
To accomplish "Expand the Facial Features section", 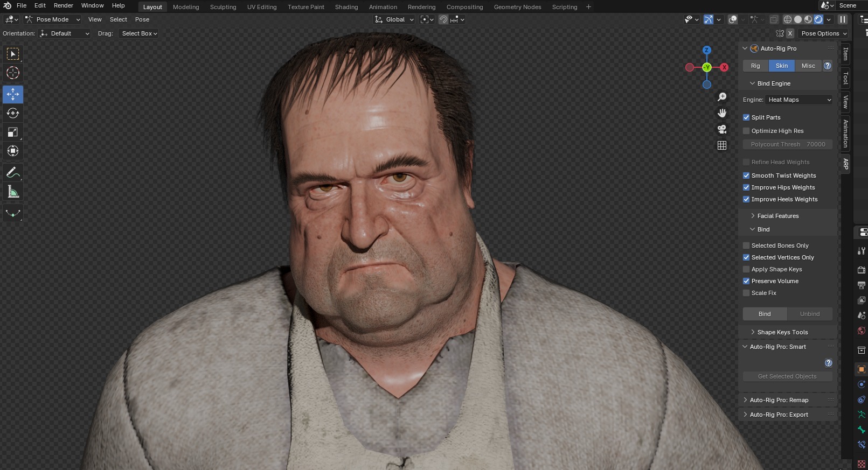I will click(x=777, y=216).
